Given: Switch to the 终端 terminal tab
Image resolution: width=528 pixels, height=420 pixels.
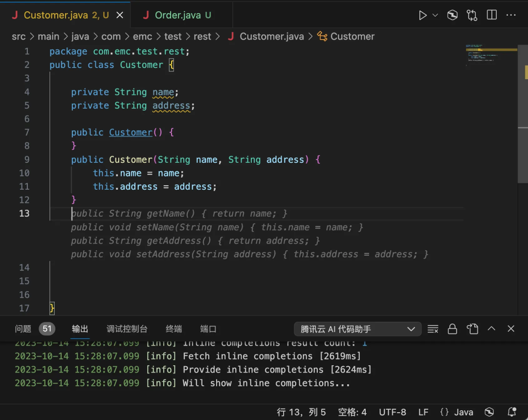Looking at the screenshot, I should 174,329.
